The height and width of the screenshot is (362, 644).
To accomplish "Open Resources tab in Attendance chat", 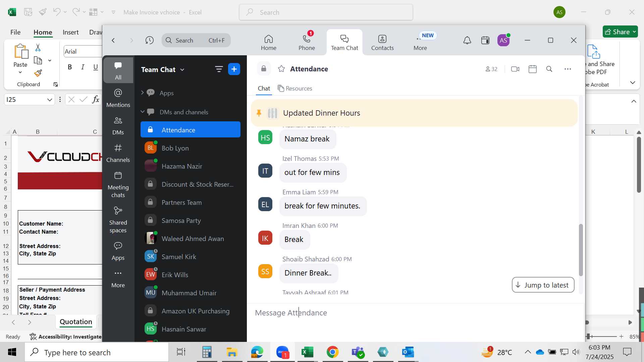I will coord(295,88).
